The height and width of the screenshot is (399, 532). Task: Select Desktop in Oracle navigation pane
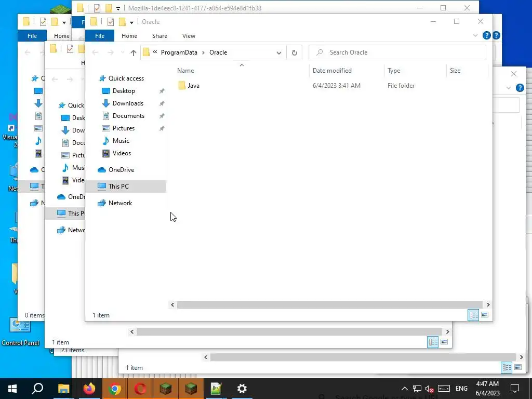click(124, 91)
